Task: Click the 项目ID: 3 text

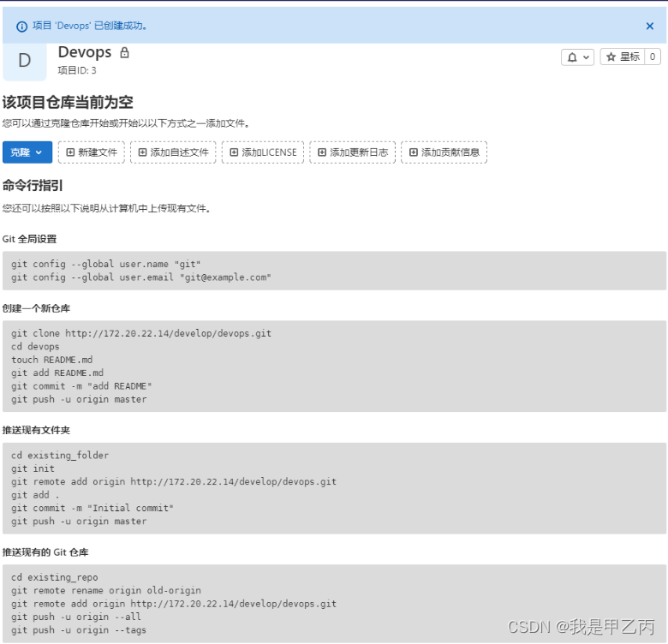Action: coord(77,70)
